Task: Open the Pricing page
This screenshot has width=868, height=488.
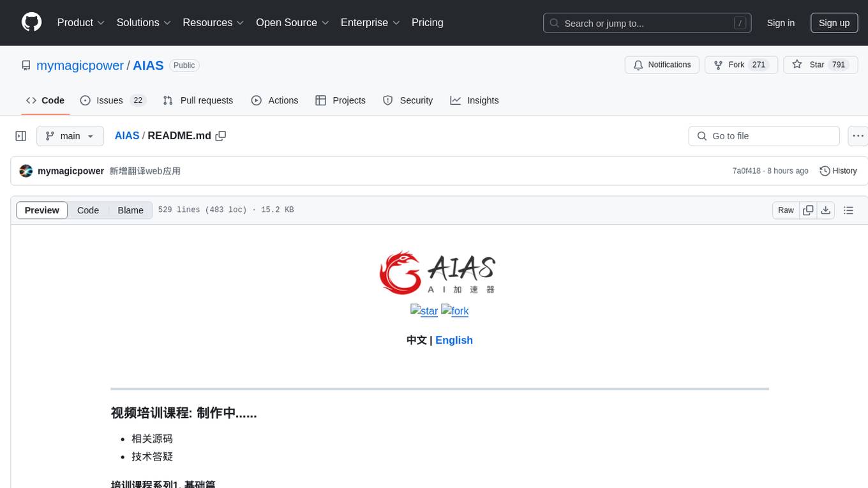Action: pyautogui.click(x=428, y=22)
